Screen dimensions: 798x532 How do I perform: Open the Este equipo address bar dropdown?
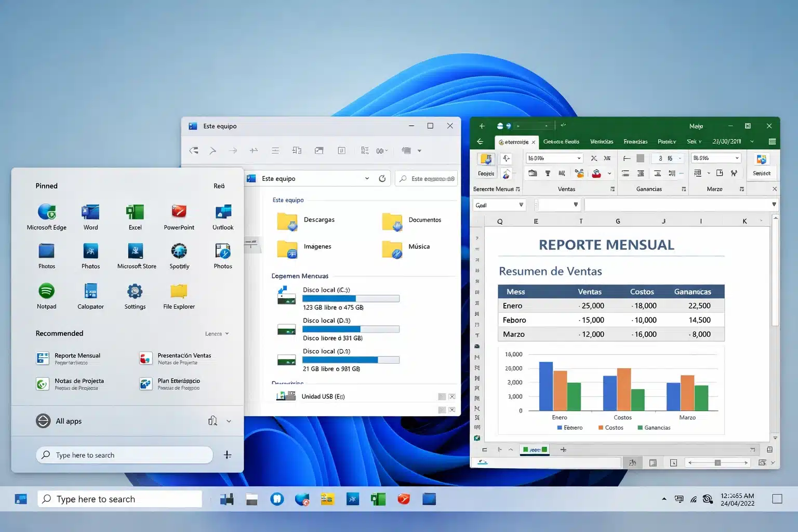coord(367,178)
